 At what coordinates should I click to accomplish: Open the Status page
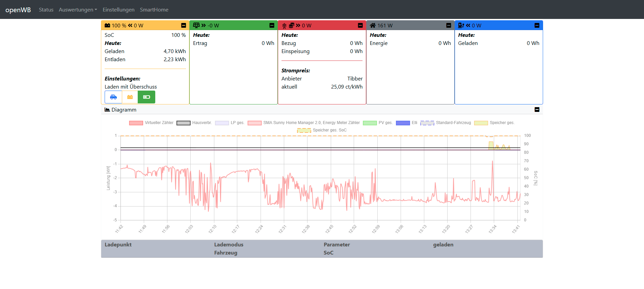(46, 9)
